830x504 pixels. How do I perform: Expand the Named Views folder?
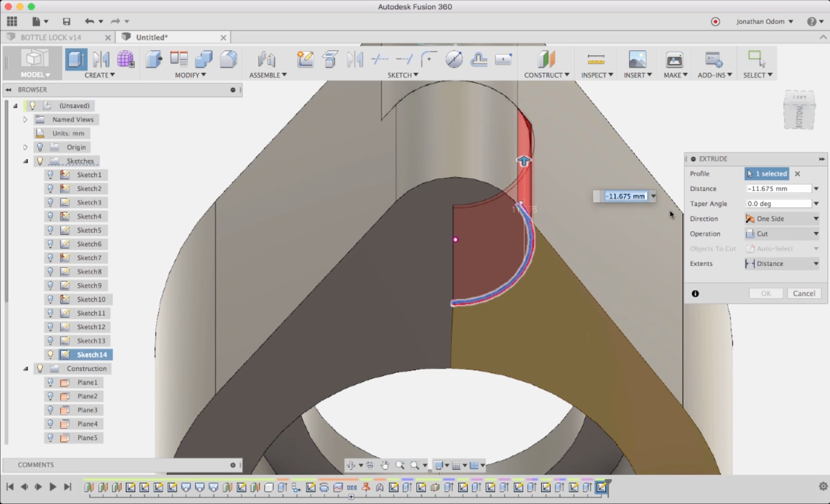pyautogui.click(x=25, y=120)
